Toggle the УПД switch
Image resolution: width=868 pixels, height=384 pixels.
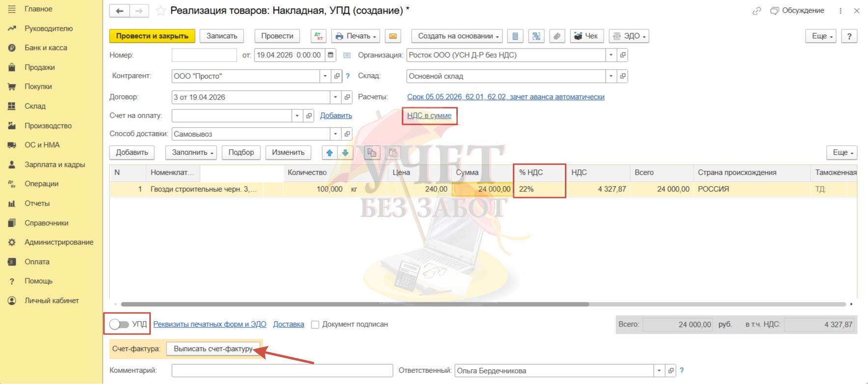(x=119, y=324)
